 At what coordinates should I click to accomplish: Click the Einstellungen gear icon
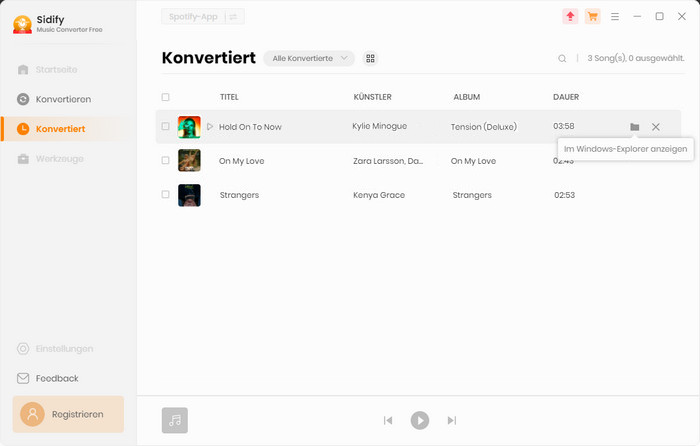click(23, 349)
